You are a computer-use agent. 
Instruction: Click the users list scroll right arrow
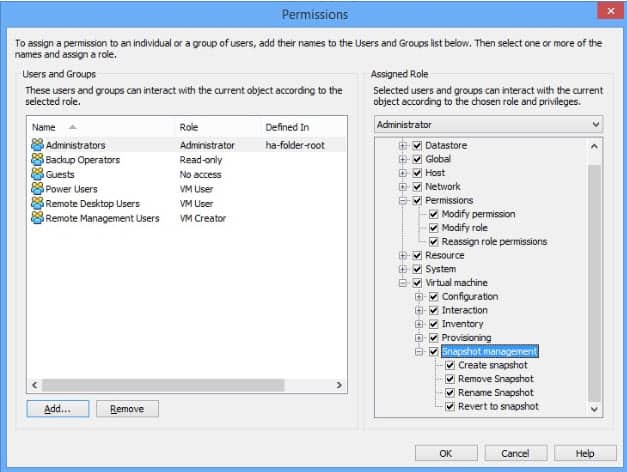click(339, 385)
